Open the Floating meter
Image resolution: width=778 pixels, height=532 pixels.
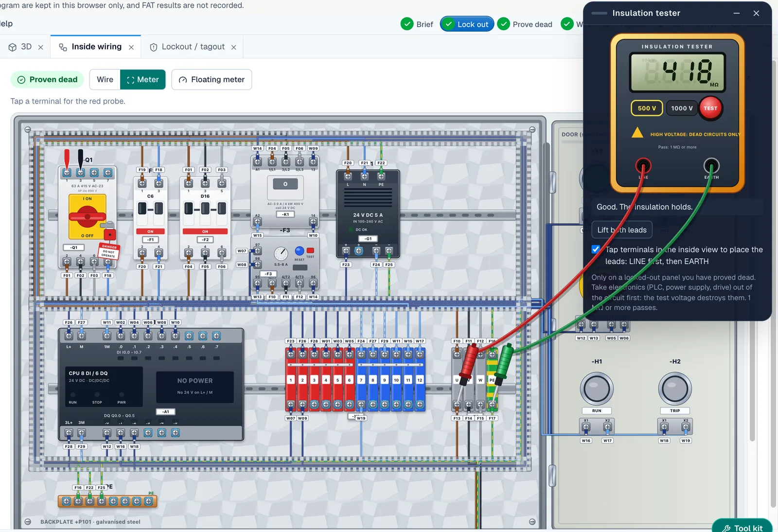[x=212, y=79]
